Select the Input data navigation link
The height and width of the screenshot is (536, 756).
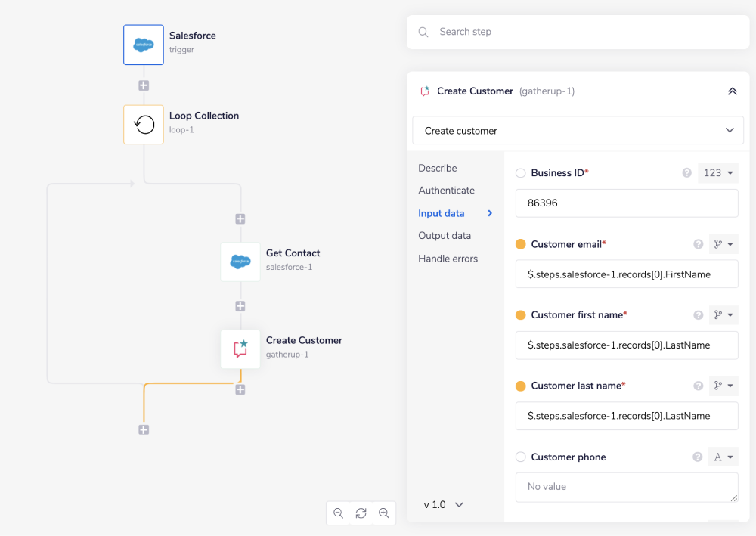click(441, 213)
